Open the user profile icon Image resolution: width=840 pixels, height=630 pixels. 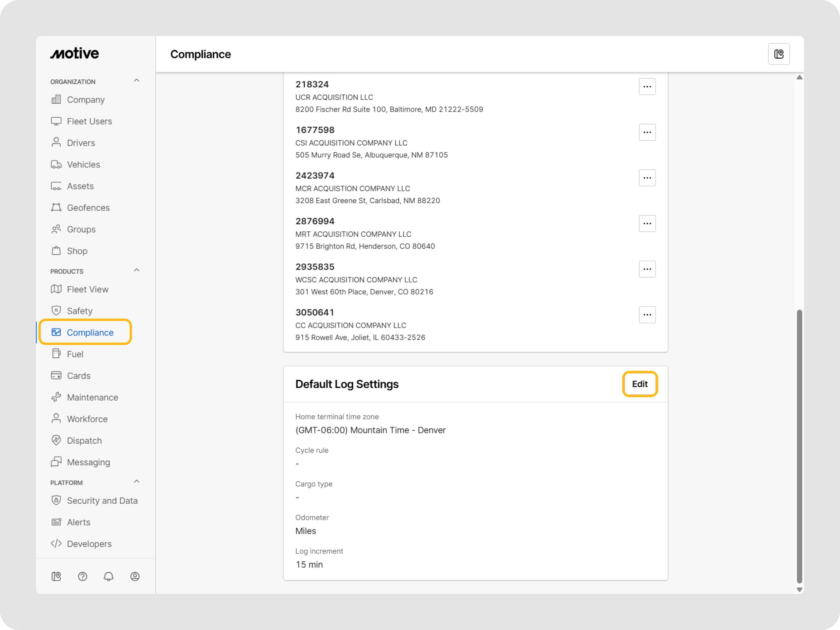tap(135, 577)
